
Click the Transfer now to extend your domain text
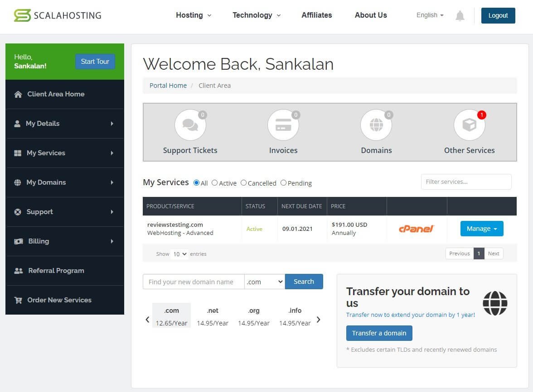pos(410,315)
